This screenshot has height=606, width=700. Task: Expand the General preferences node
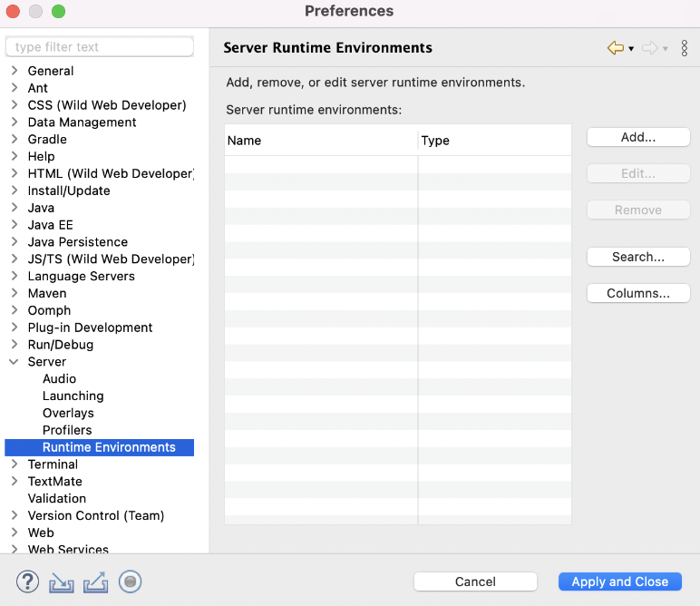coord(15,71)
